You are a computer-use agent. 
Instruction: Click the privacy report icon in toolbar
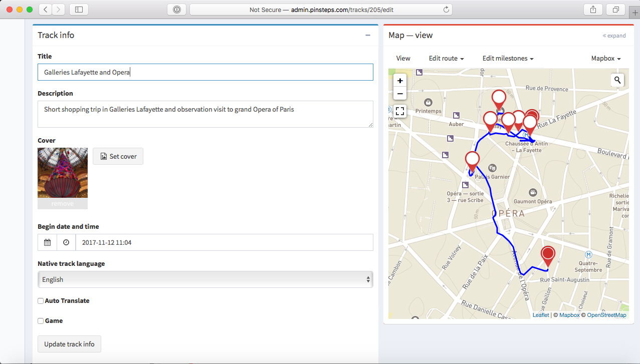coord(176,10)
